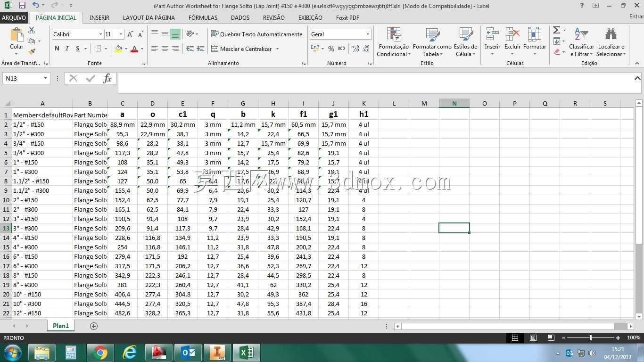Open the Windows Start menu
Viewport: 644px width, 362px height.
12,353
